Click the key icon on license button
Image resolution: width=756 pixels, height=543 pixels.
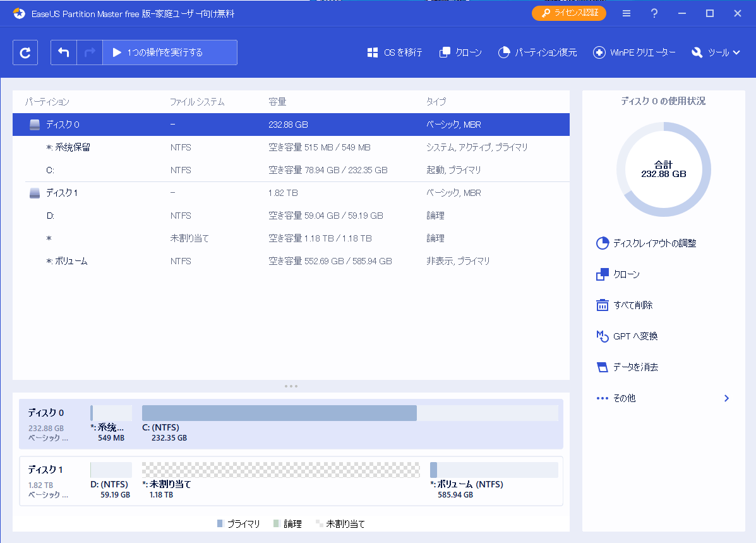coord(546,13)
